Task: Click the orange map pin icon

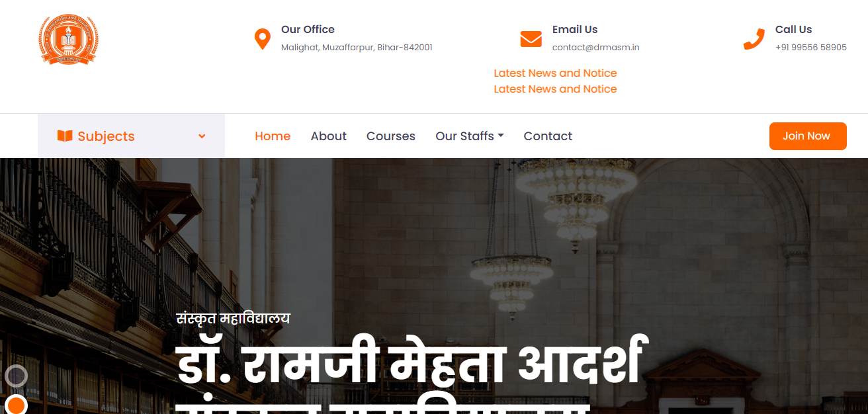Action: click(263, 39)
